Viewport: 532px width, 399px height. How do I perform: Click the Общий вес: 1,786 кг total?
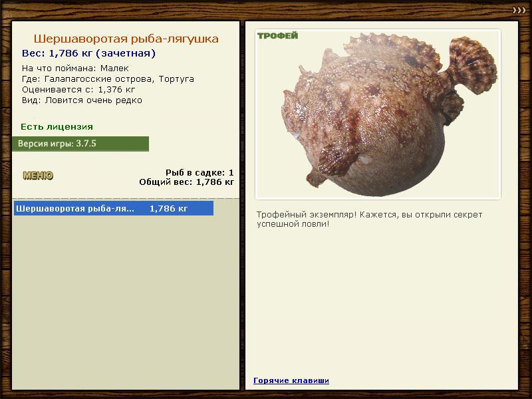187,182
